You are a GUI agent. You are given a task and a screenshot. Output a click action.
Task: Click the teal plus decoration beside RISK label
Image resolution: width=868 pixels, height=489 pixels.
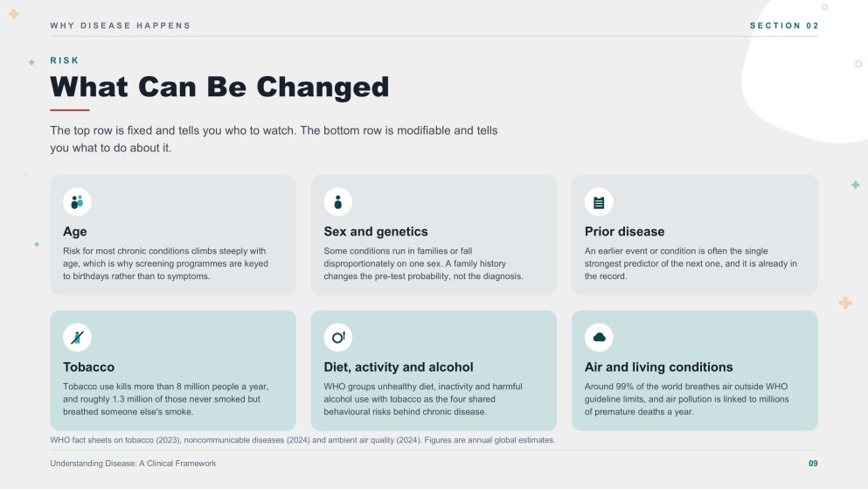click(x=31, y=63)
